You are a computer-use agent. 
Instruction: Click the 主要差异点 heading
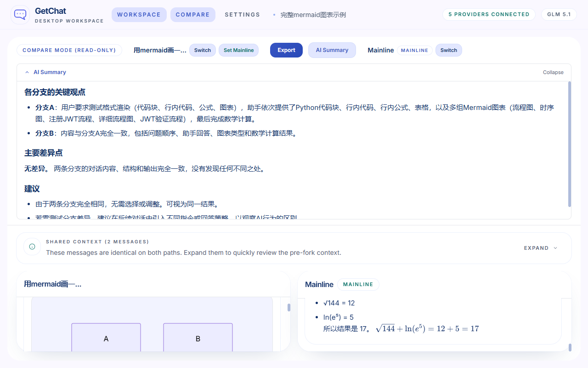pos(43,153)
